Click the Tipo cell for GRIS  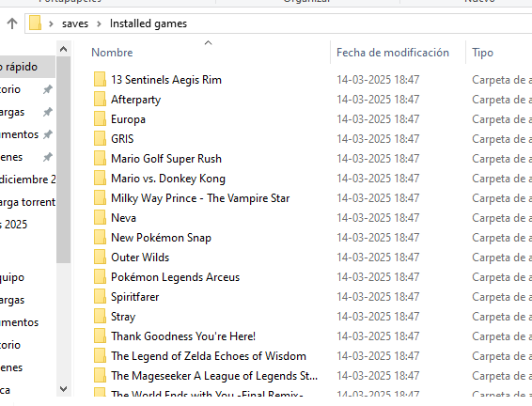[x=502, y=139]
